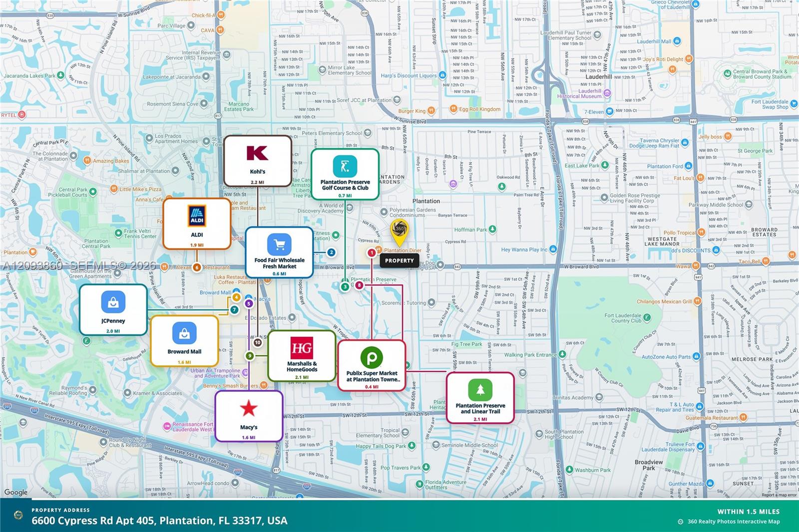This screenshot has width=799, height=532.
Task: Click the dark numbered marker 10
Action: (x=258, y=342)
